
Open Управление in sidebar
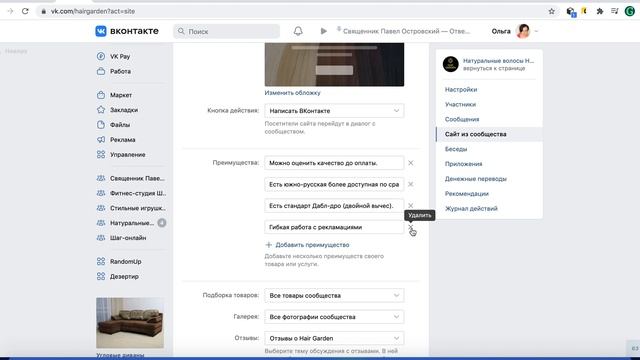click(127, 155)
